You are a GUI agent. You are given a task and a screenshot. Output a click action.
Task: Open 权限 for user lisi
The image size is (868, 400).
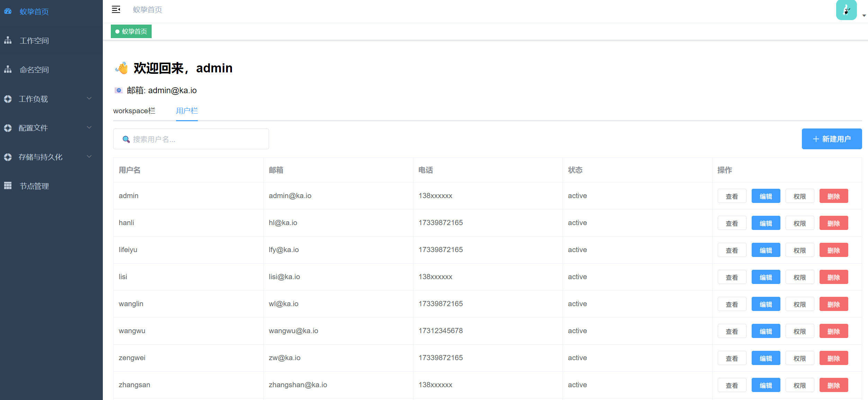[x=799, y=277]
